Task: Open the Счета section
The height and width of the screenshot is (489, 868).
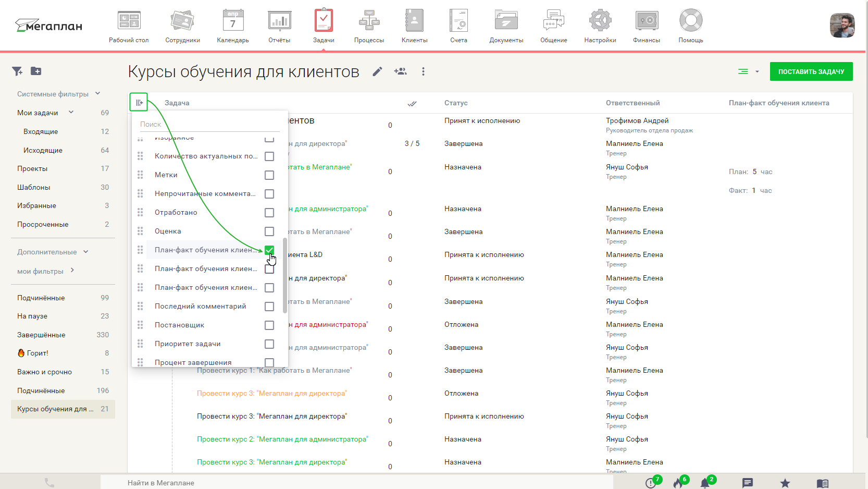Action: pos(459,26)
